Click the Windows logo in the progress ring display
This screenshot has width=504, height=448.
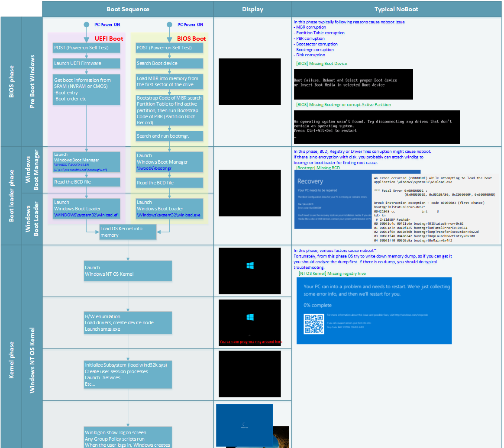[x=250, y=317]
